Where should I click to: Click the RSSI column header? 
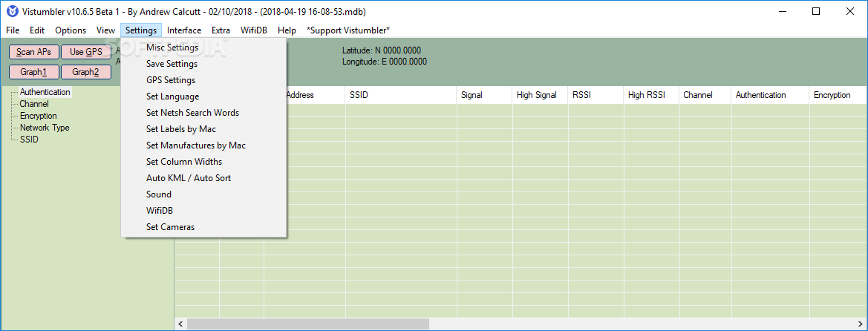click(595, 95)
